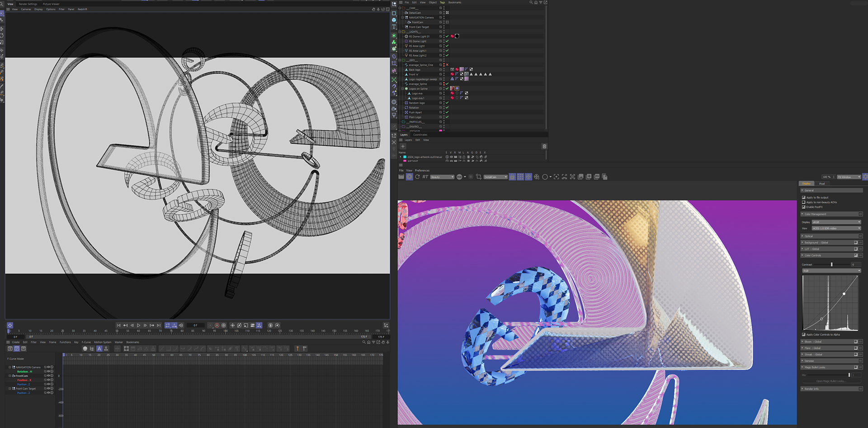868x428 pixels.
Task: Open the Display sRGB dropdown
Action: 836,222
